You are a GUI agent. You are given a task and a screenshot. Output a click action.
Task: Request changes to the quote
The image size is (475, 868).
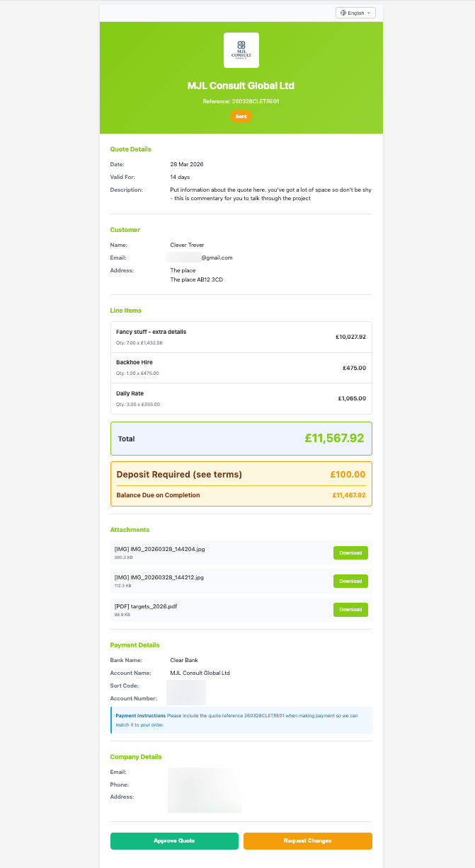(307, 841)
